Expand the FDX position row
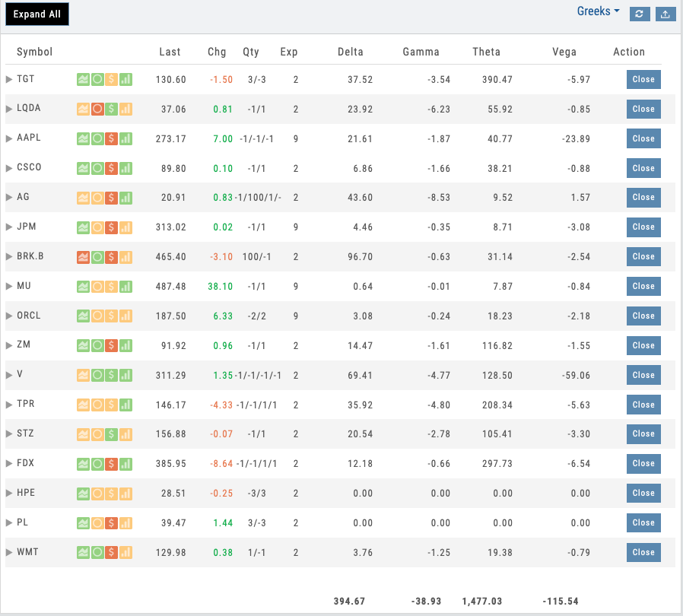This screenshot has width=683, height=616. [9, 464]
